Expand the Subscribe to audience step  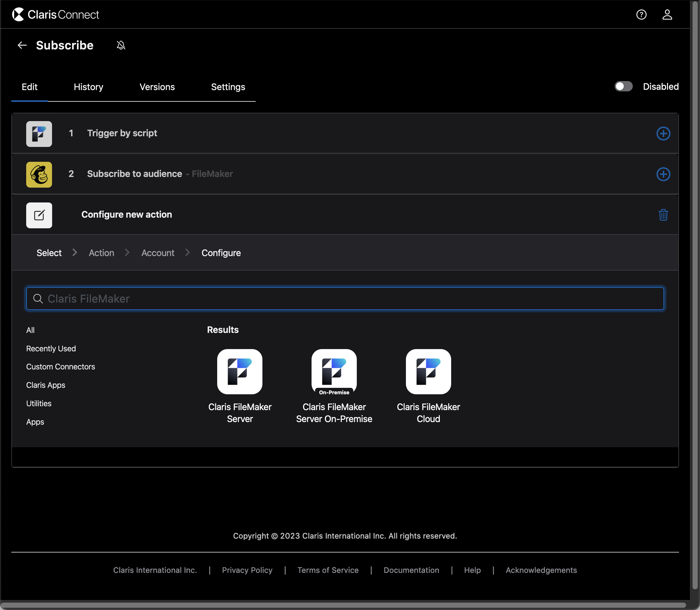click(134, 174)
